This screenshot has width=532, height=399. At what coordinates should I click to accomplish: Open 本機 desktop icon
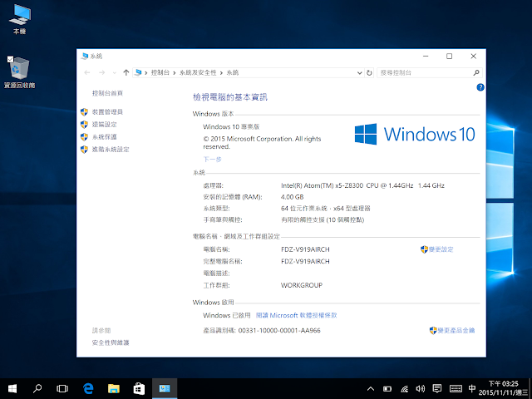pyautogui.click(x=20, y=19)
